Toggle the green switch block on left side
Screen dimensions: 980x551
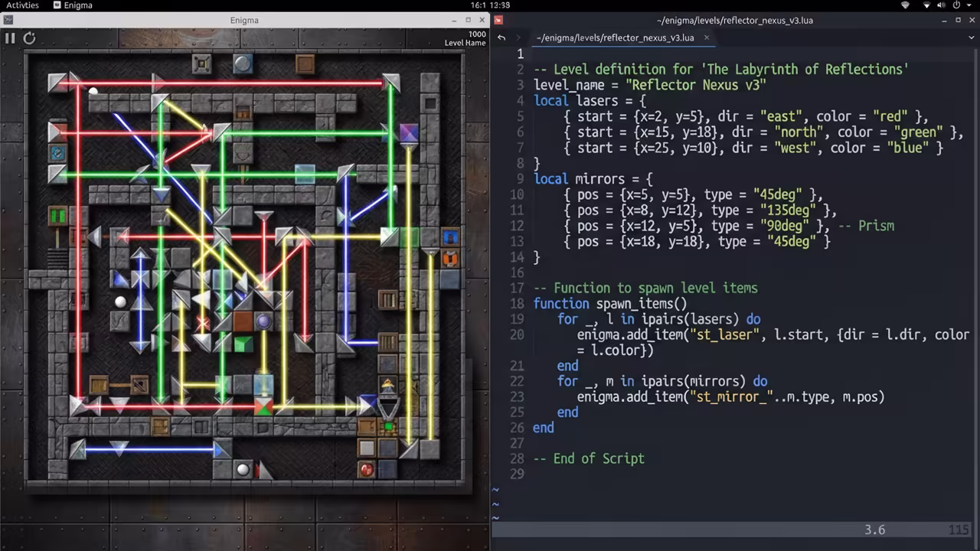pyautogui.click(x=57, y=217)
